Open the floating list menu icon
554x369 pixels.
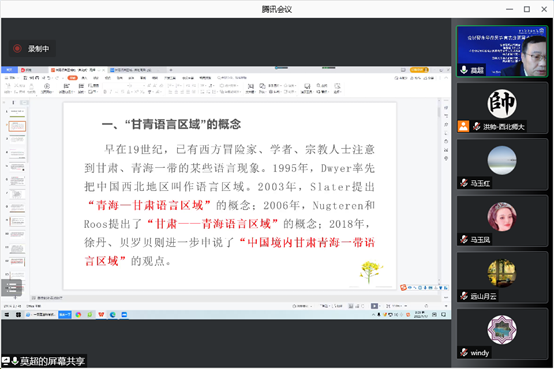pos(12,287)
